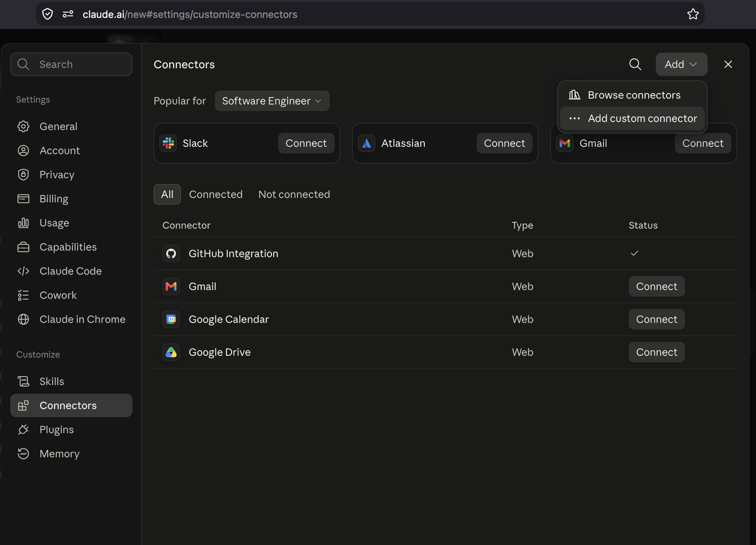Click the Capabilities briefcase icon
Image resolution: width=756 pixels, height=545 pixels.
click(23, 247)
